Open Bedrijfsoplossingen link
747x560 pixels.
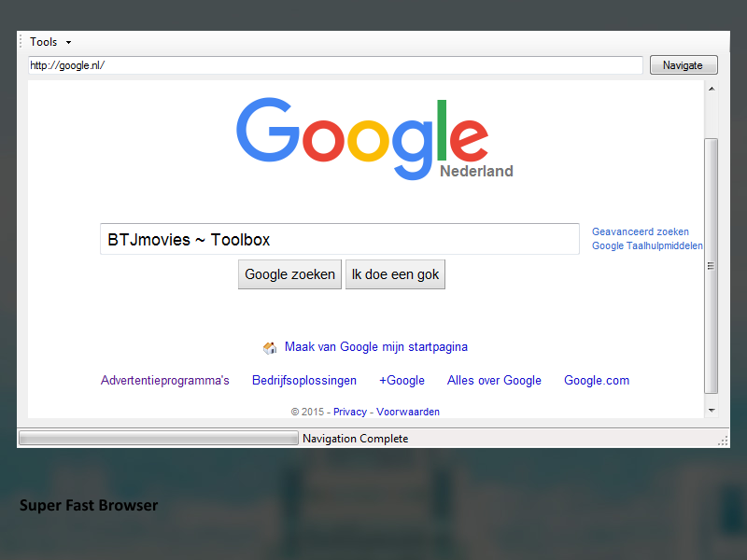[304, 381]
